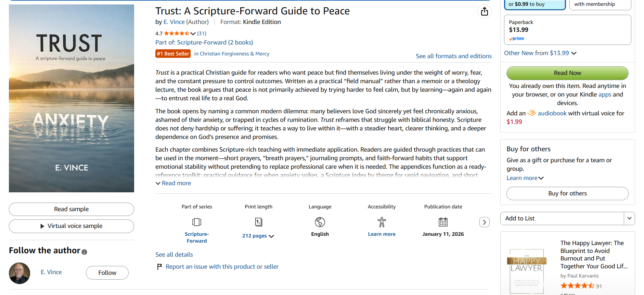Click the share icon beside the title
This screenshot has width=644, height=295.
484,11
